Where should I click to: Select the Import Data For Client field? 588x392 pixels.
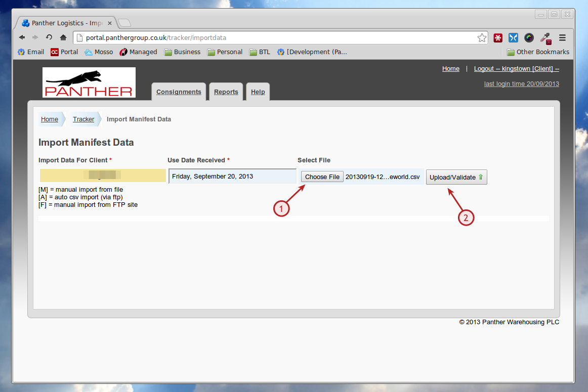click(103, 176)
